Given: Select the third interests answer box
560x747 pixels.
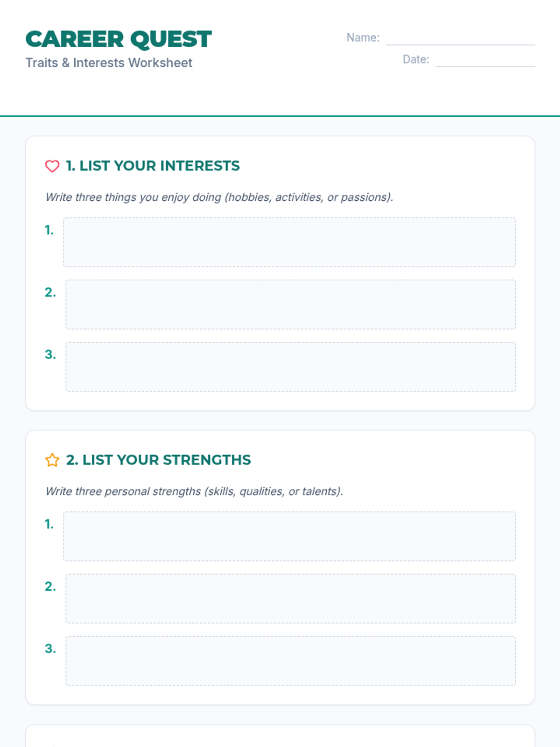Looking at the screenshot, I should tap(290, 366).
